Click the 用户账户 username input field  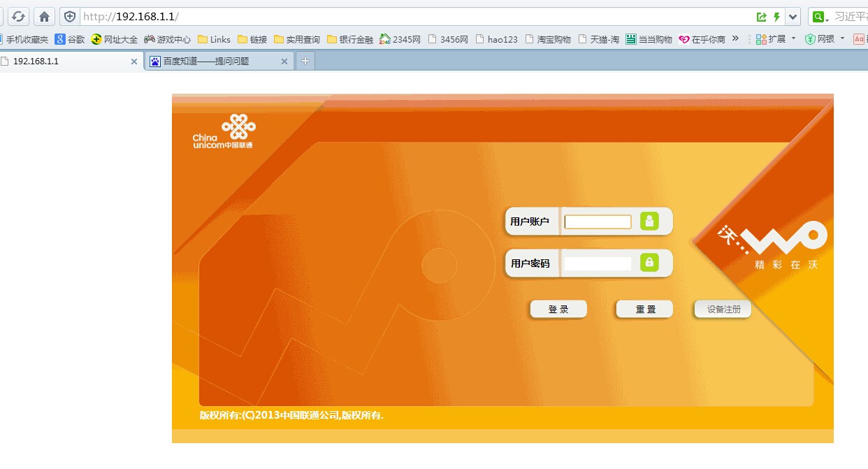pyautogui.click(x=598, y=222)
